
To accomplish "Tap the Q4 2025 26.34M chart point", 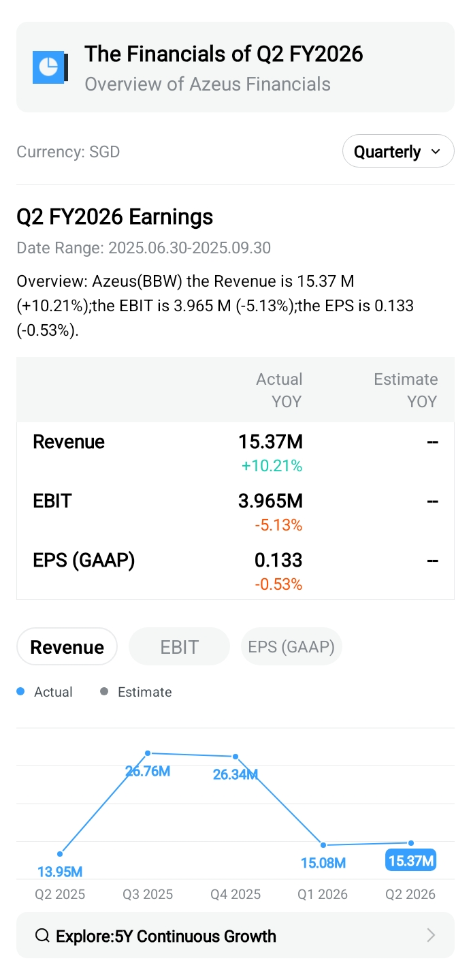I will pyautogui.click(x=235, y=757).
